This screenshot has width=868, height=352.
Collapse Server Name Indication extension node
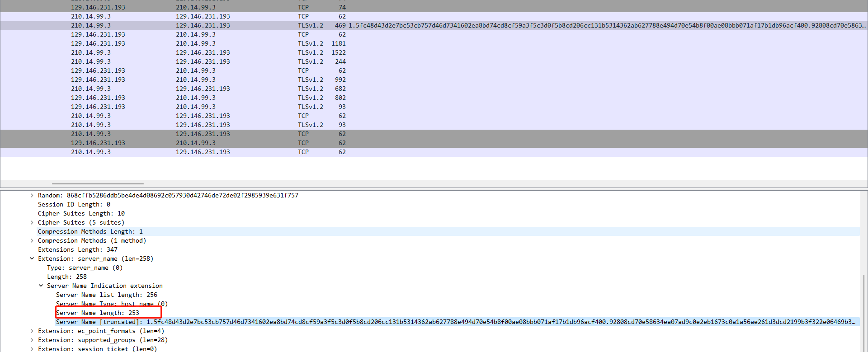click(x=41, y=286)
